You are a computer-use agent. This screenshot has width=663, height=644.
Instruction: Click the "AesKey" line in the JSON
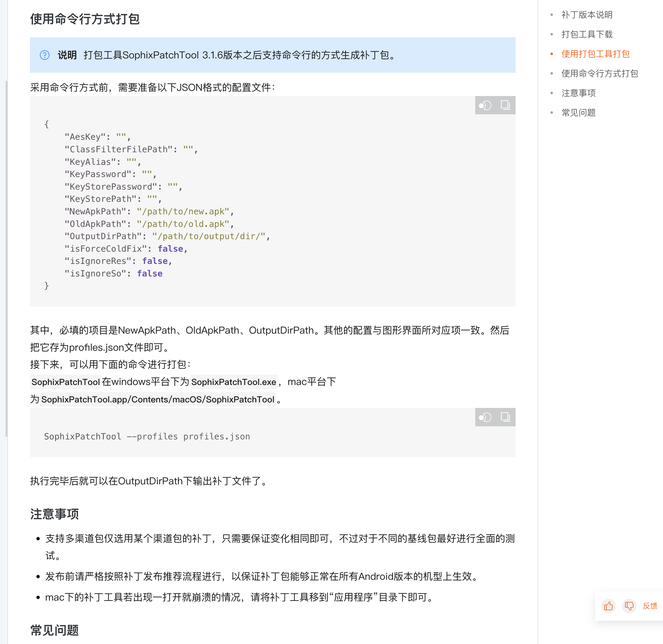[x=98, y=137]
